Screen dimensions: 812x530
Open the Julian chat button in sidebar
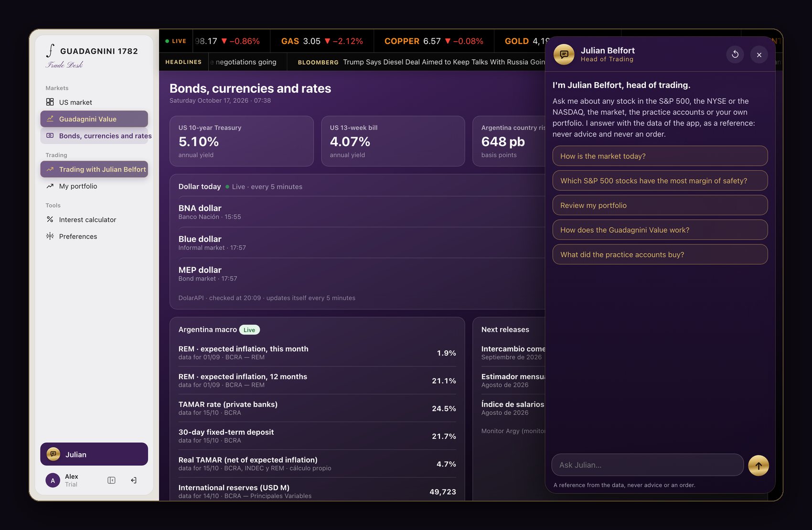(x=94, y=454)
